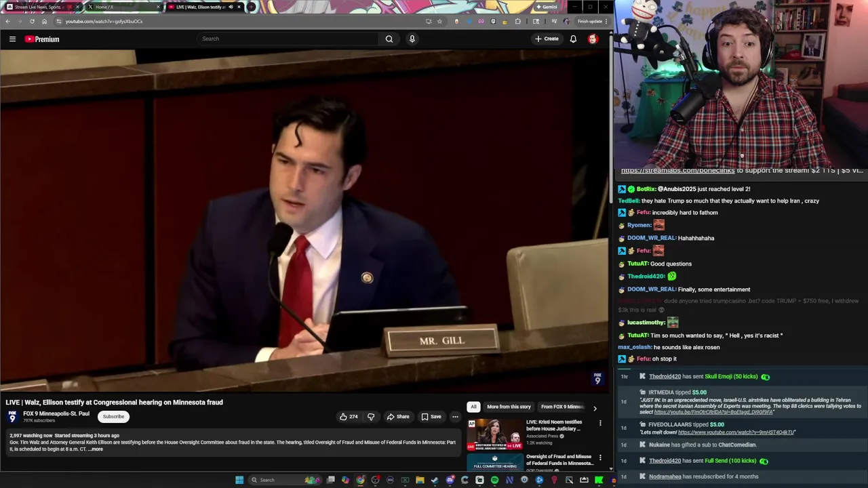Click the YouTube search magnifier button
The image size is (868, 488).
pyautogui.click(x=389, y=39)
